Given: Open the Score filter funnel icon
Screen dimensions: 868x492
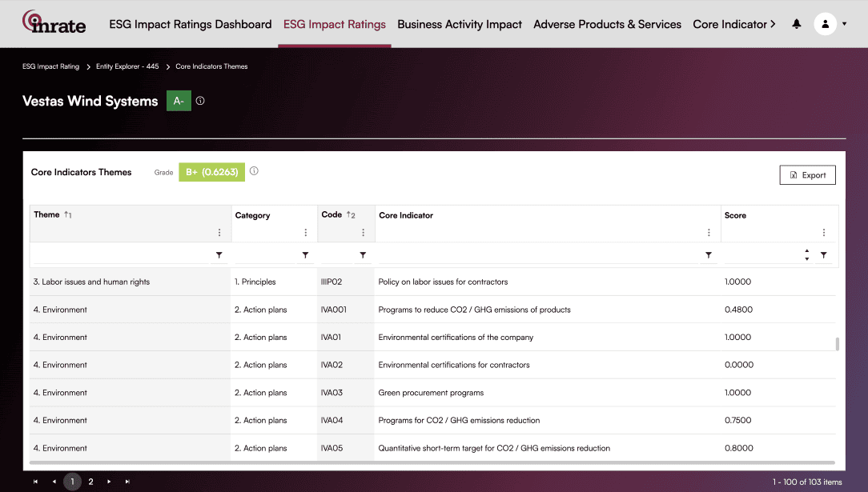Looking at the screenshot, I should (x=824, y=255).
